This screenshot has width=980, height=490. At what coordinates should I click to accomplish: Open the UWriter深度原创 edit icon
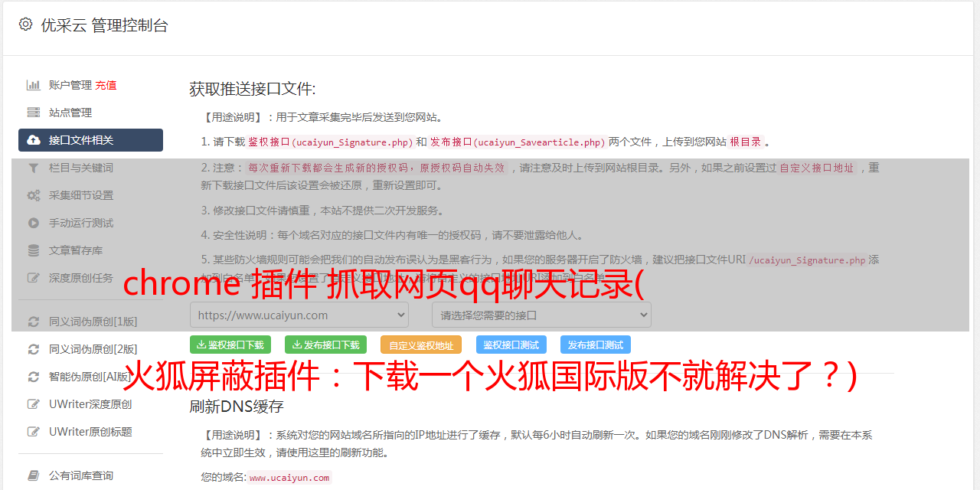[34, 404]
